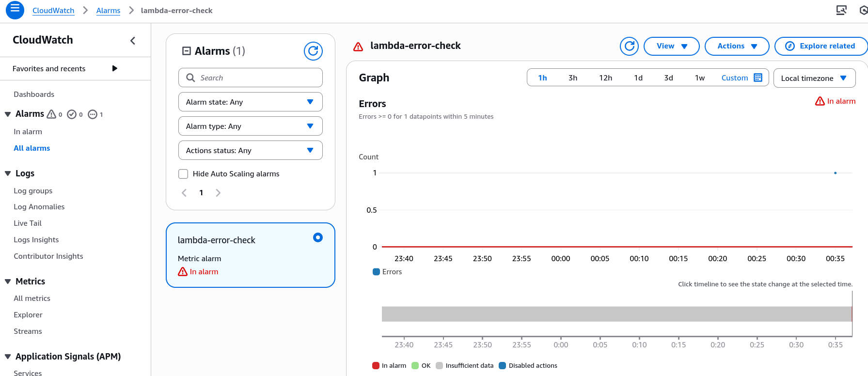Click the in-alarm triangle icon next to Alarms
Viewport: 868px width, 376px height.
[x=51, y=114]
